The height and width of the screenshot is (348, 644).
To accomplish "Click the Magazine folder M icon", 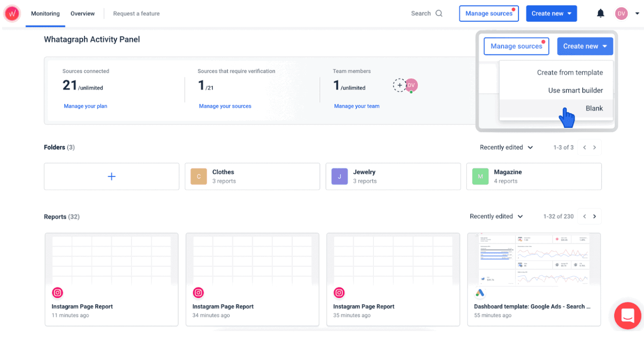I will point(480,177).
